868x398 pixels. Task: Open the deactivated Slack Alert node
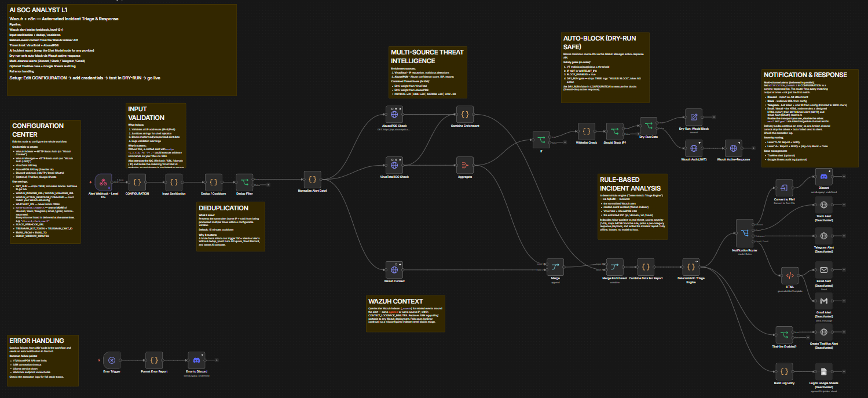pos(823,205)
